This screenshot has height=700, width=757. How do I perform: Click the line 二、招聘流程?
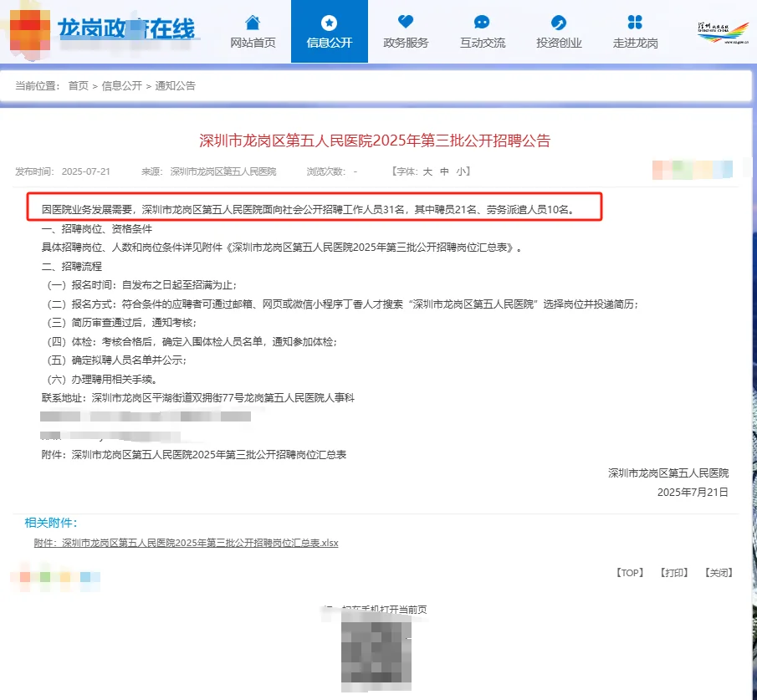[71, 267]
